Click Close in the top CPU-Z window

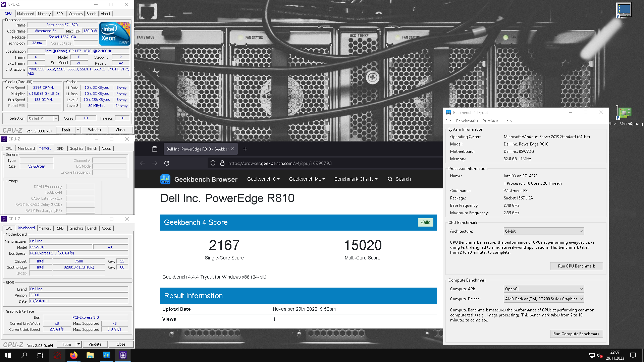[120, 130]
